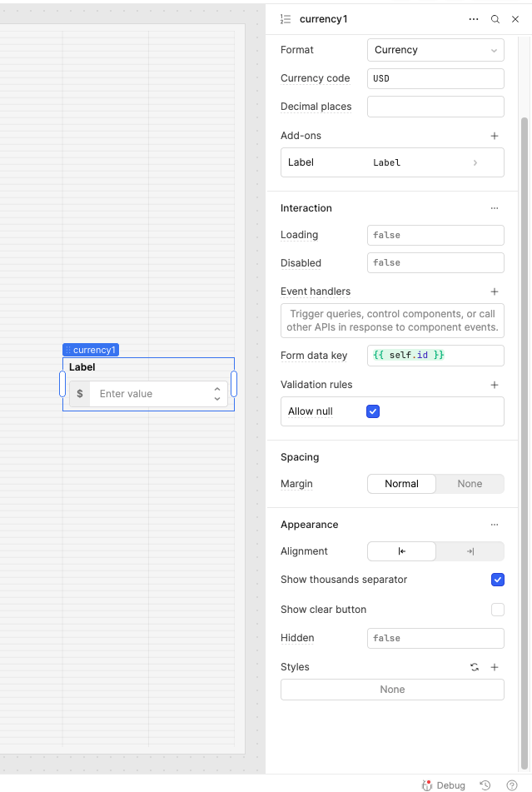
Task: Add a validation rule with plus icon
Action: tap(495, 385)
